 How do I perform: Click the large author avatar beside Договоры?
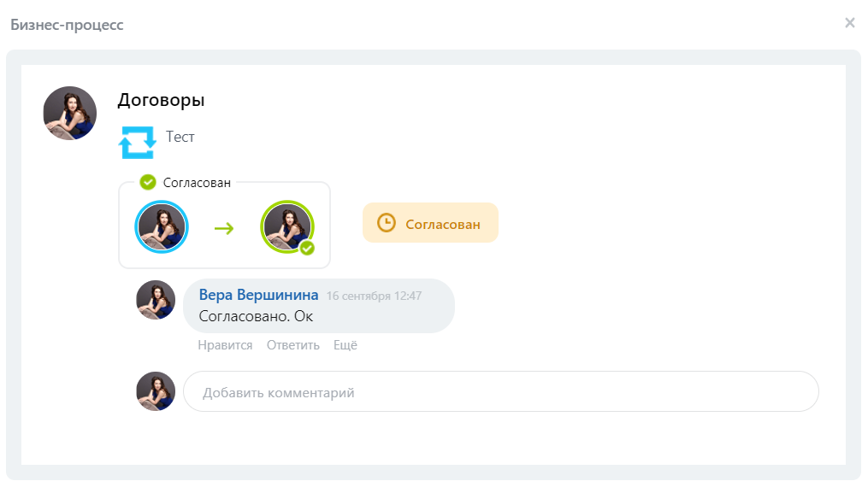(70, 113)
